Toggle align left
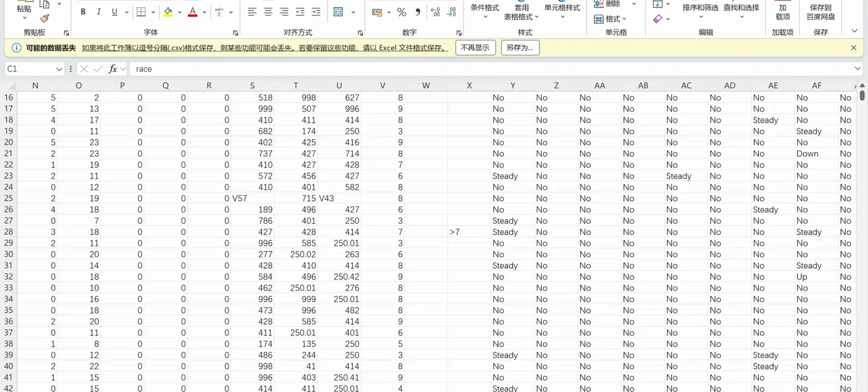The image size is (868, 392). click(x=252, y=12)
